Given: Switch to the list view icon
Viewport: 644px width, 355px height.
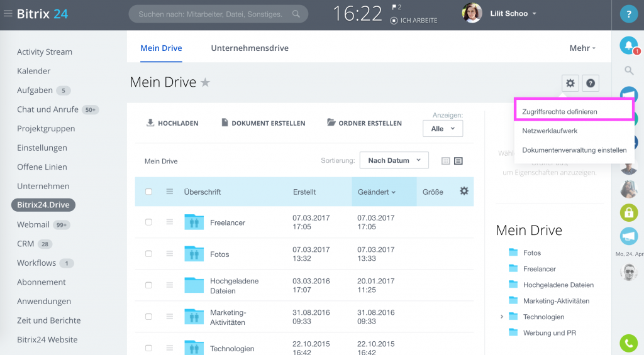Looking at the screenshot, I should 458,161.
